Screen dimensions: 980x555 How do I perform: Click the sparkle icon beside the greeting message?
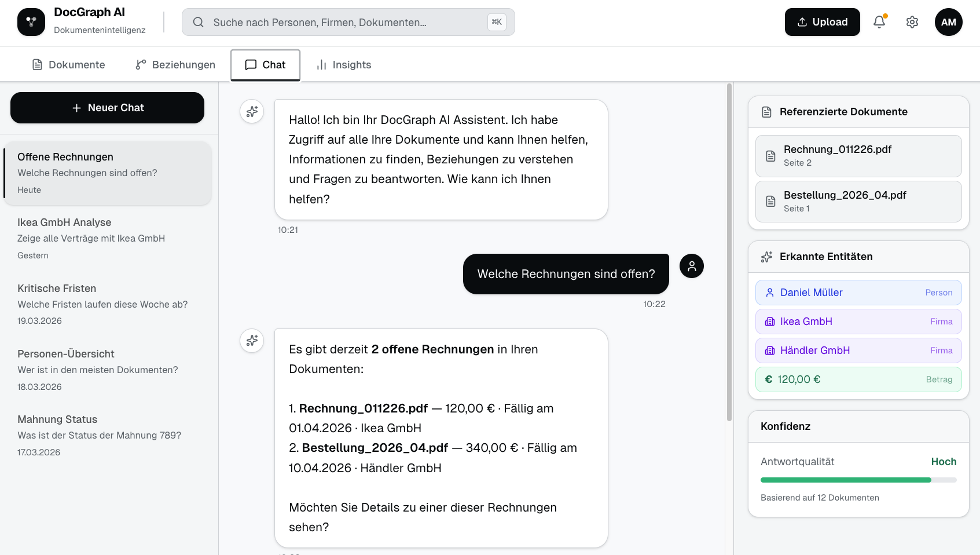pyautogui.click(x=252, y=111)
